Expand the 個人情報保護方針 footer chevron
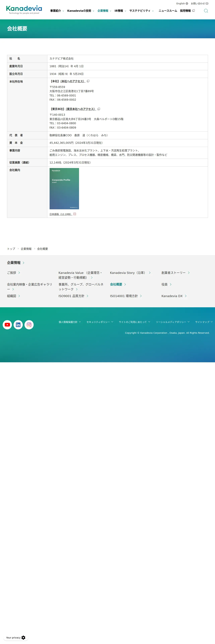Viewport: 215px width, 644px height. tap(80, 322)
